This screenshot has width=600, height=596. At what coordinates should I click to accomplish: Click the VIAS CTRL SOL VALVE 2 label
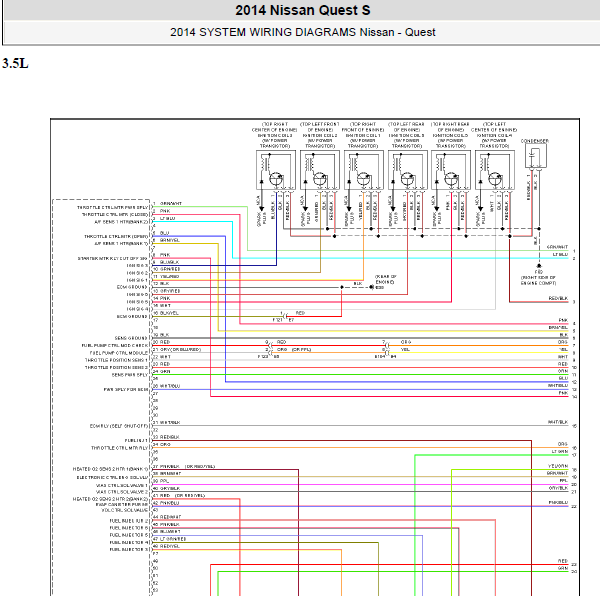pyautogui.click(x=122, y=492)
